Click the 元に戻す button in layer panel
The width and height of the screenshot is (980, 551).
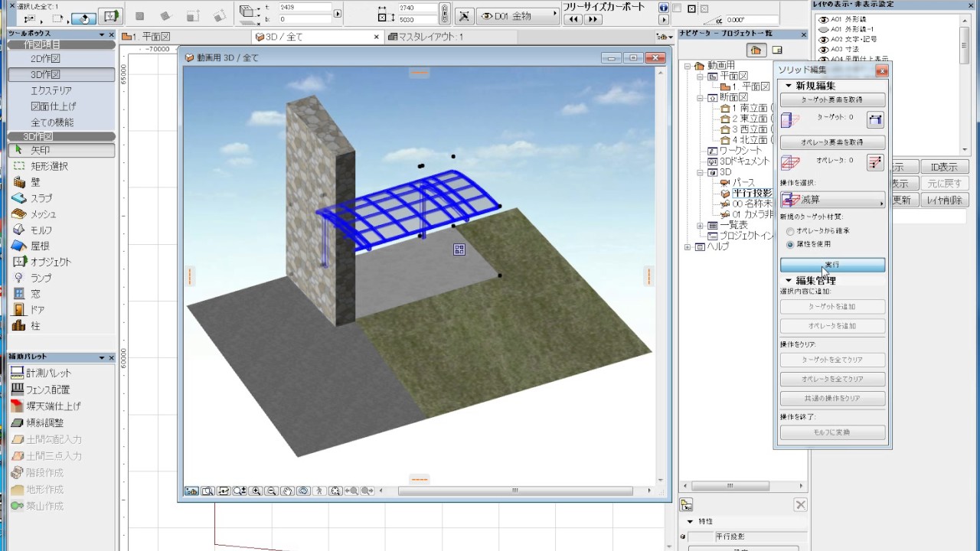pos(943,184)
